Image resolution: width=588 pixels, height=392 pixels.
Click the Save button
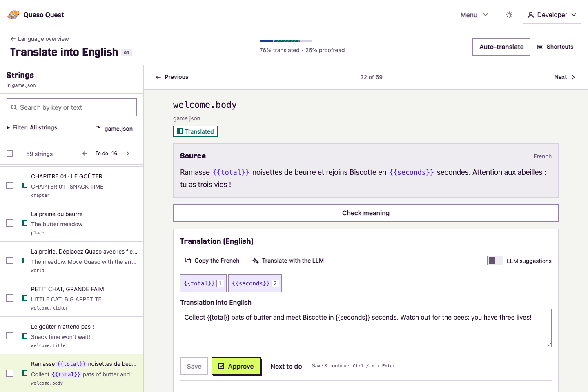[x=194, y=366]
